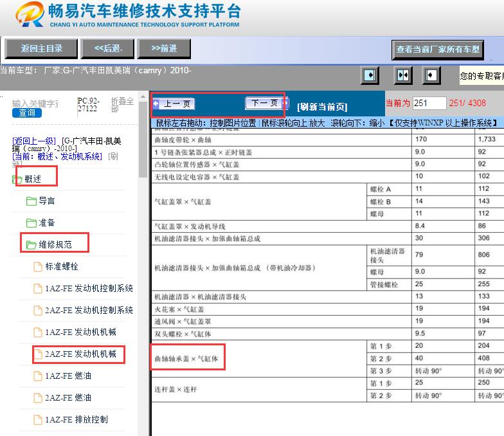
Task: Click the 2AZ-FE 发动机控制系统 document icon
Action: tap(38, 310)
